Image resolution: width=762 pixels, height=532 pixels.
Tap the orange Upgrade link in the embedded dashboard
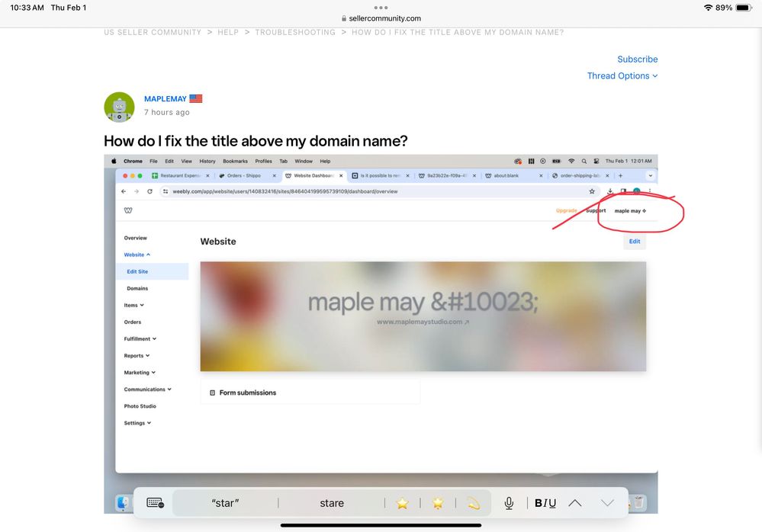(566, 210)
